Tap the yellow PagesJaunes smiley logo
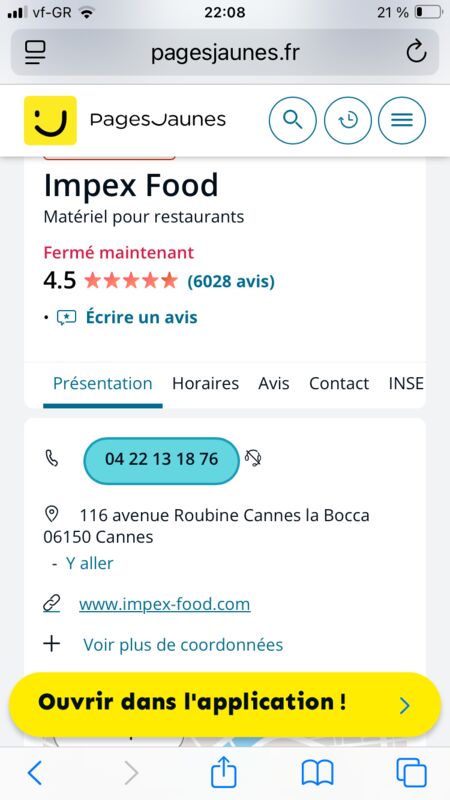Image resolution: width=450 pixels, height=800 pixels. pos(50,120)
